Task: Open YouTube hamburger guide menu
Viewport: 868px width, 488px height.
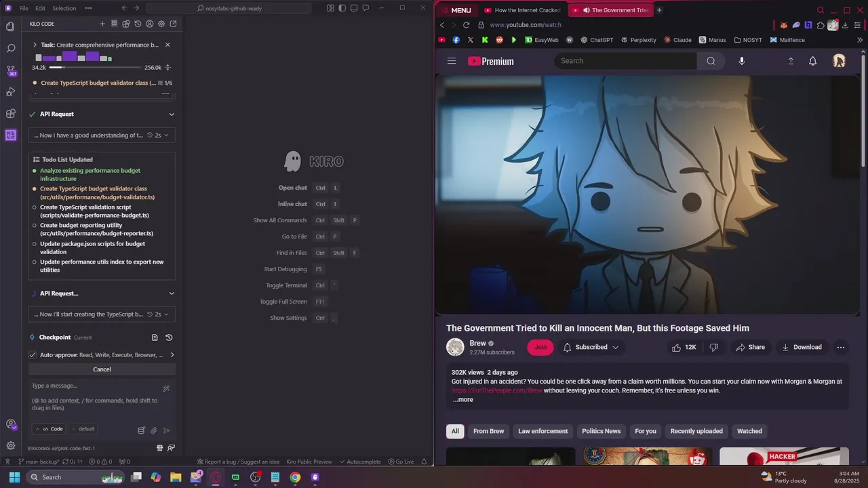Action: pyautogui.click(x=452, y=61)
